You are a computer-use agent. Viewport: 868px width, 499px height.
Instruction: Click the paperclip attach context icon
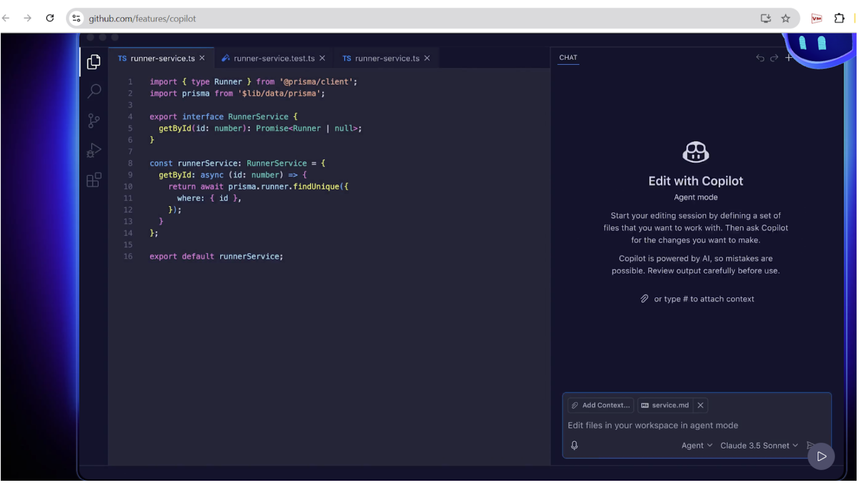pos(644,299)
